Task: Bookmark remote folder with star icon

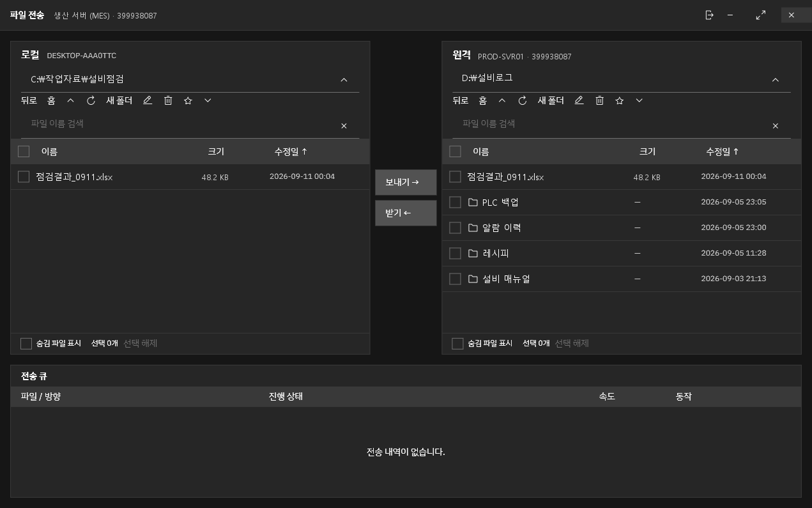Action: [x=619, y=100]
